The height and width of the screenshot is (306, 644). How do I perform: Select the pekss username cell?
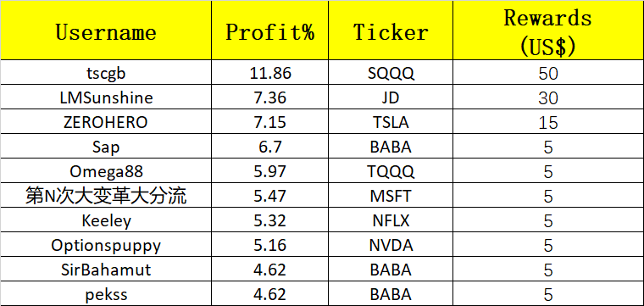tap(106, 293)
